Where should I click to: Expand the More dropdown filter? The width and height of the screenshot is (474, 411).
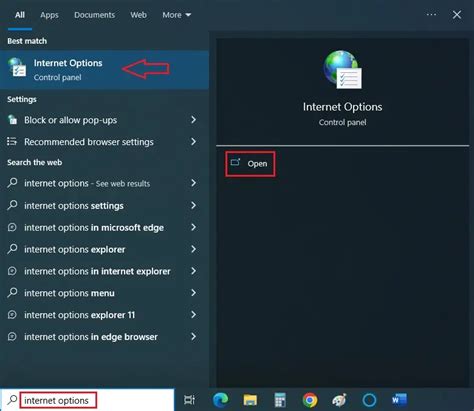click(177, 15)
